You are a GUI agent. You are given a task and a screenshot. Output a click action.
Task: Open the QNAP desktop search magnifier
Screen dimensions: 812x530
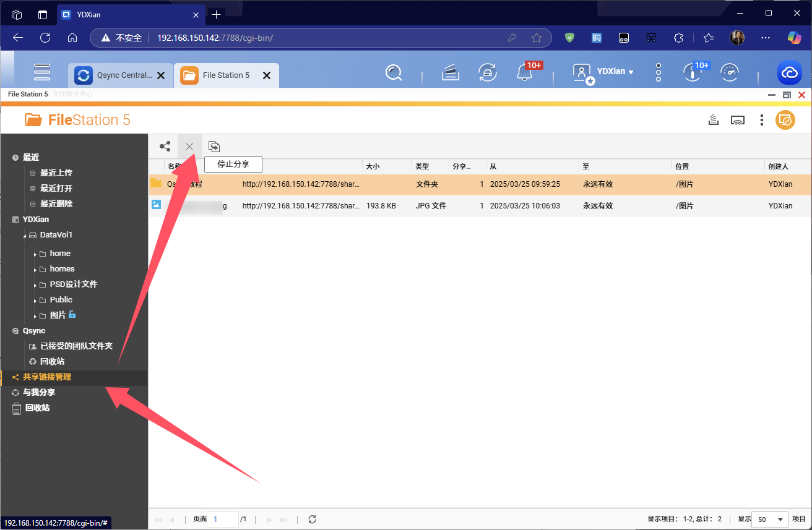pos(394,73)
